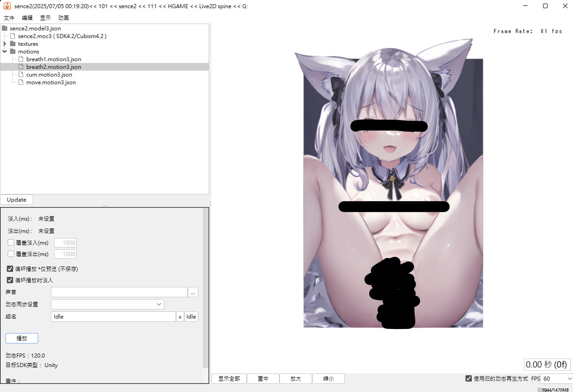This screenshot has height=392, width=573.
Task: Enable the 覆盖淡入(ms) checkbox
Action: pos(11,242)
